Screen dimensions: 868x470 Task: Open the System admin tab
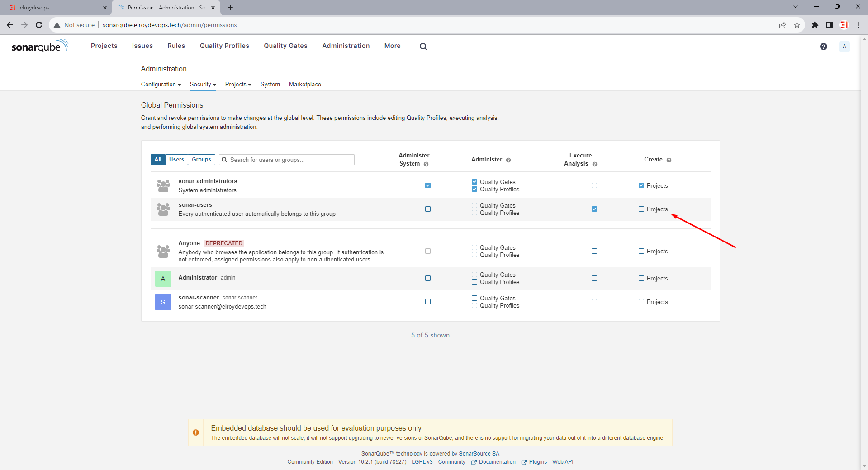click(x=270, y=85)
